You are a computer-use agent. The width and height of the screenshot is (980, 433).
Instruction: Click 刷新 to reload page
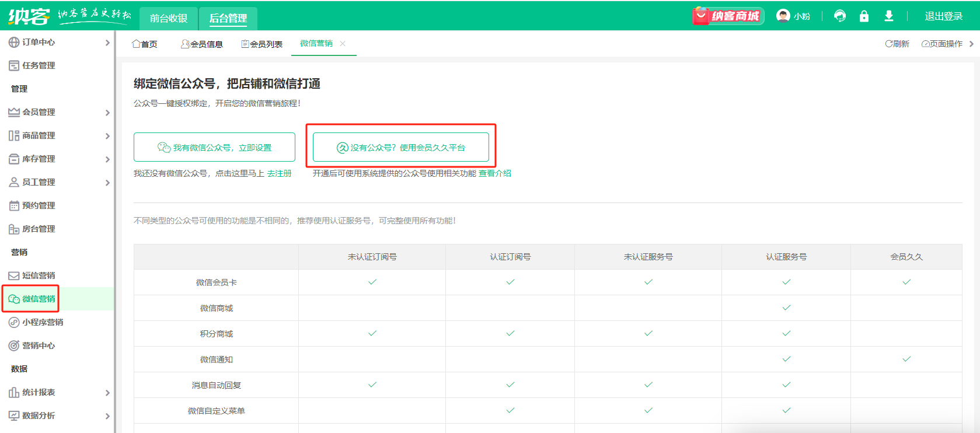[897, 44]
